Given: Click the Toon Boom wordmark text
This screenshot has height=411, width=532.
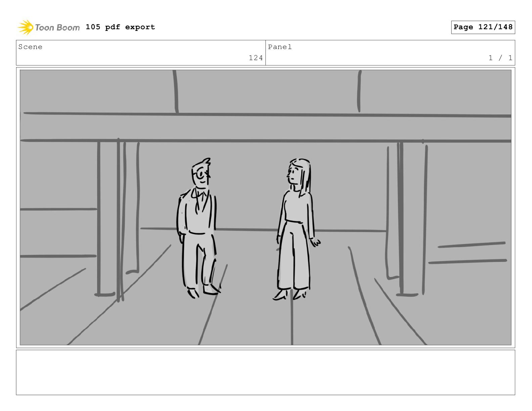Looking at the screenshot, I should (x=57, y=28).
